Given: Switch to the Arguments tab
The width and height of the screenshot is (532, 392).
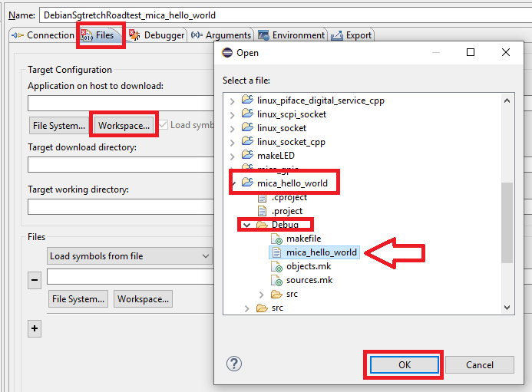Looking at the screenshot, I should tap(220, 35).
